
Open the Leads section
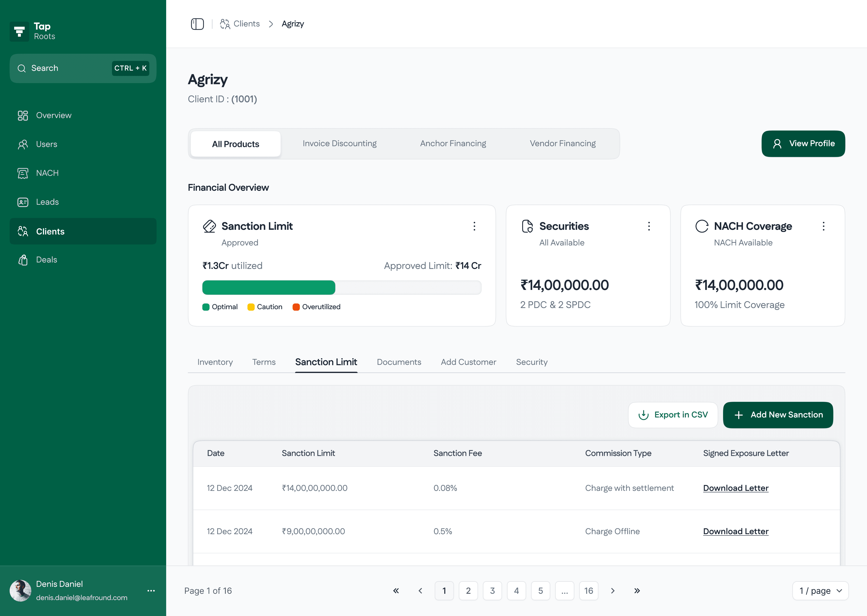(x=47, y=202)
